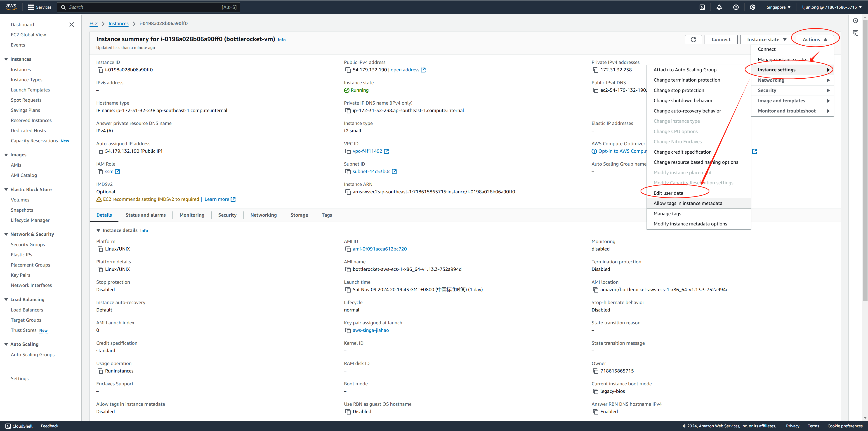The image size is (868, 431).
Task: Open the Services grid menu
Action: click(40, 7)
